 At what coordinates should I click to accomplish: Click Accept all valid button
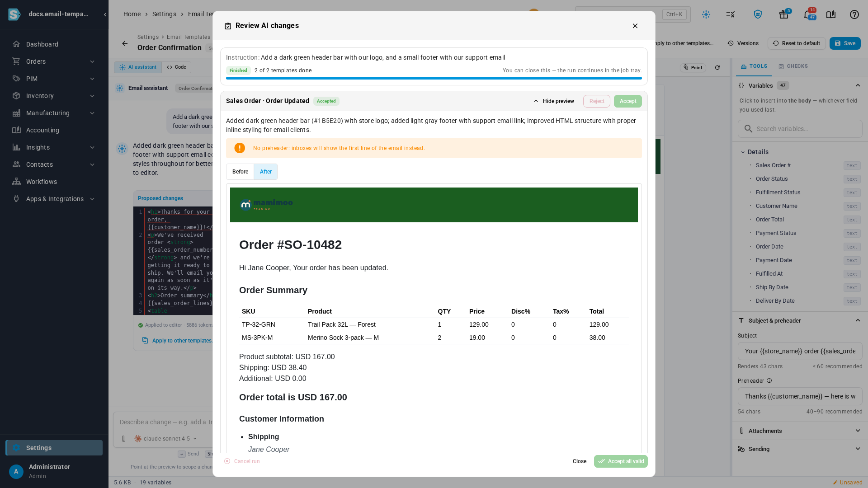click(621, 461)
